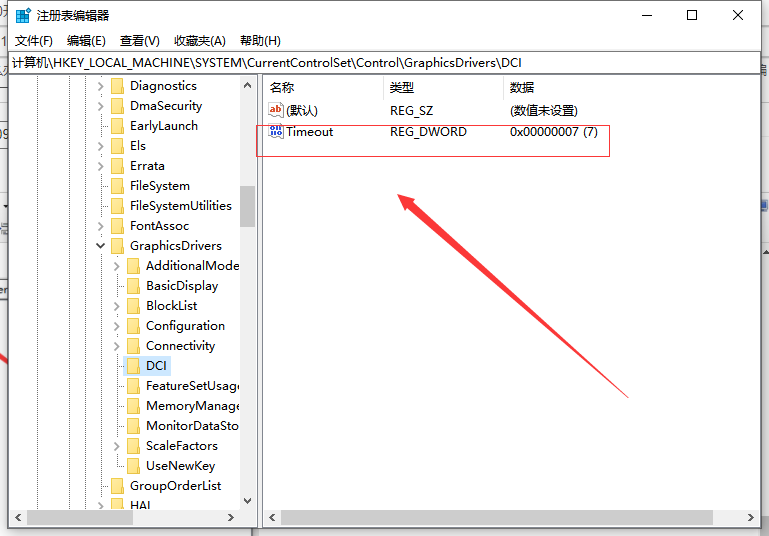Viewport: 769px width, 536px height.
Task: Select the GroupOrderList folder icon
Action: click(x=118, y=486)
